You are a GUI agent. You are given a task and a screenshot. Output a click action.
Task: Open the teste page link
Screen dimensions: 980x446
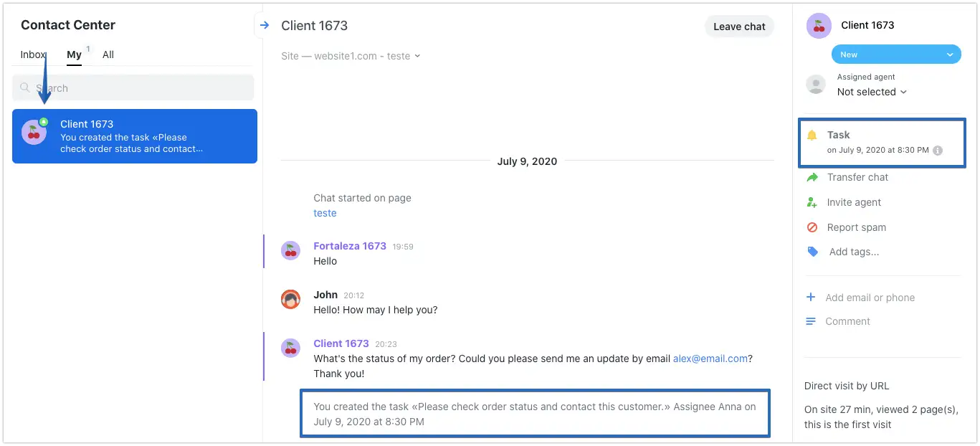[325, 213]
